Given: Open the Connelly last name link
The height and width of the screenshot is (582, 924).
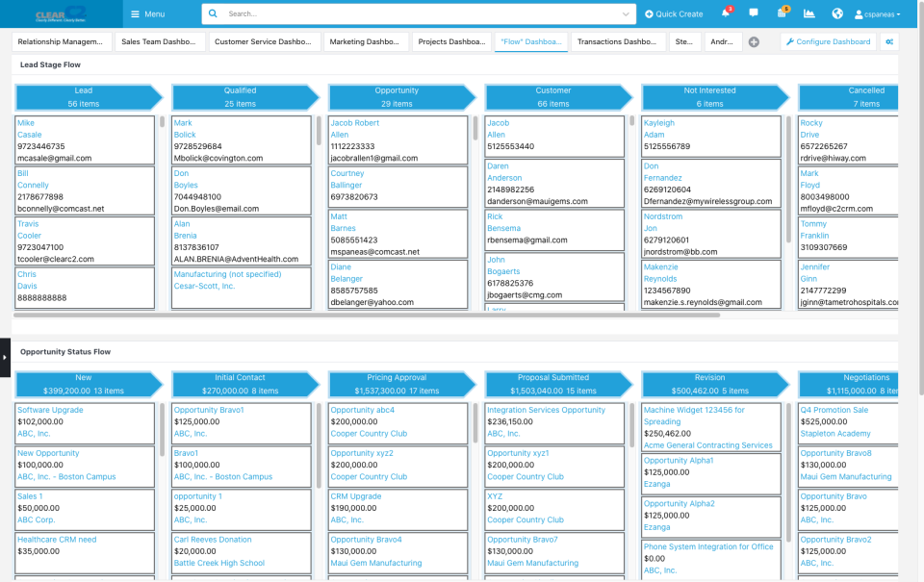Looking at the screenshot, I should click(33, 185).
